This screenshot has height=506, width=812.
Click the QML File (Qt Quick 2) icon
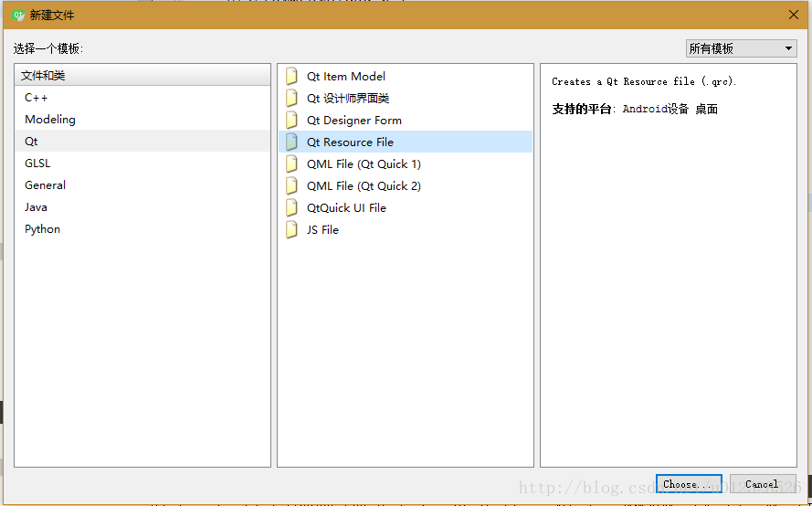[292, 185]
